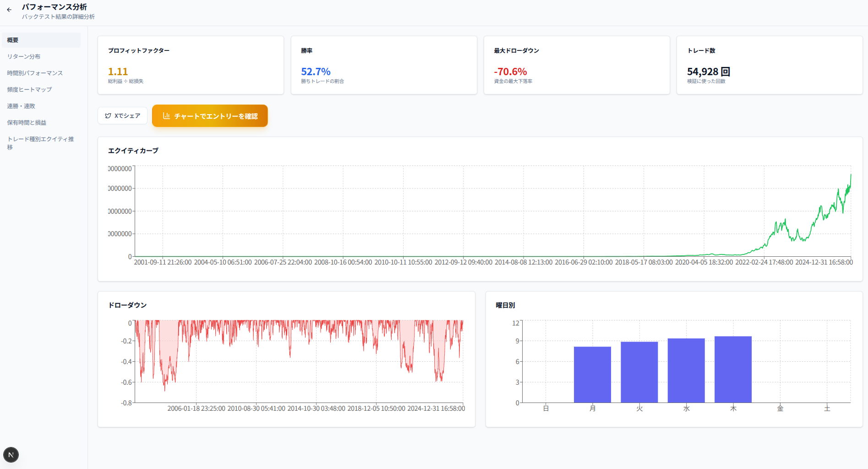The height and width of the screenshot is (469, 868).
Task: Open リターン分布 section
Action: click(24, 56)
